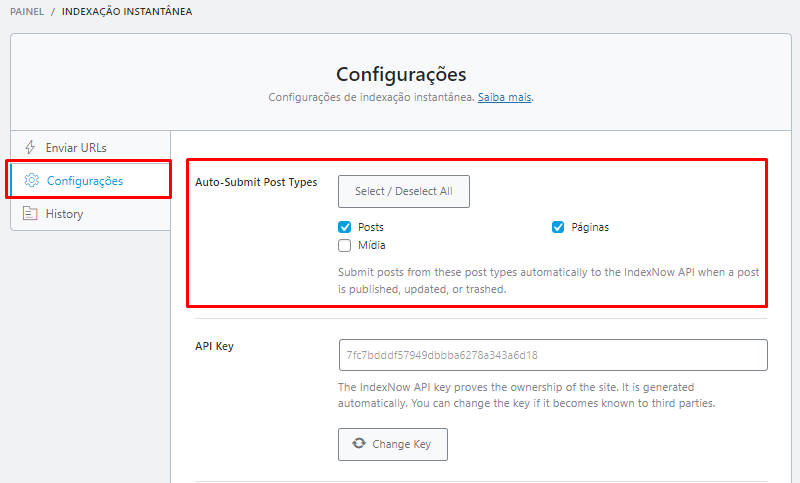Open the Saiba mais link
Screen dimensions: 800x483
[504, 98]
